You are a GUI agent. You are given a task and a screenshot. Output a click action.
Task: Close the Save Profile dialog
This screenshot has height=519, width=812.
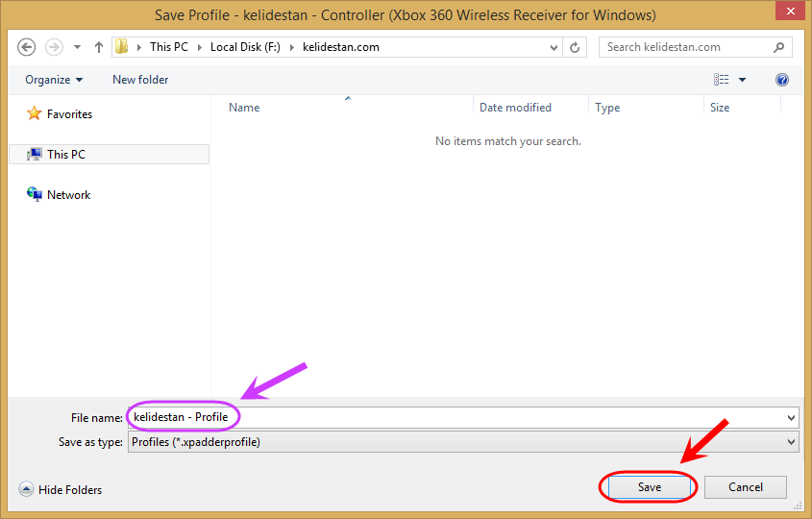click(x=790, y=11)
